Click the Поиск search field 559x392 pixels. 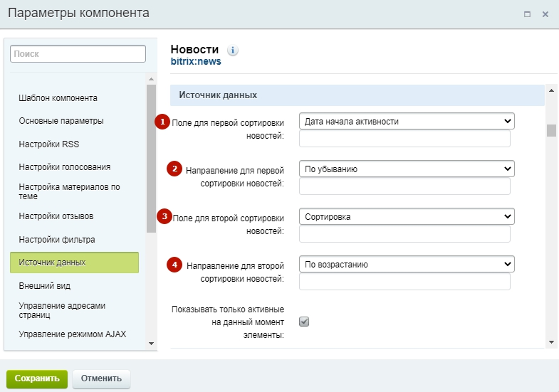coord(78,53)
